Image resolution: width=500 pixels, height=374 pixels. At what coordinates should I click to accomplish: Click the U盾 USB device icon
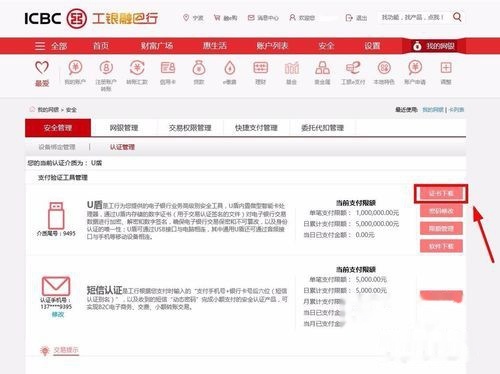coord(56,215)
